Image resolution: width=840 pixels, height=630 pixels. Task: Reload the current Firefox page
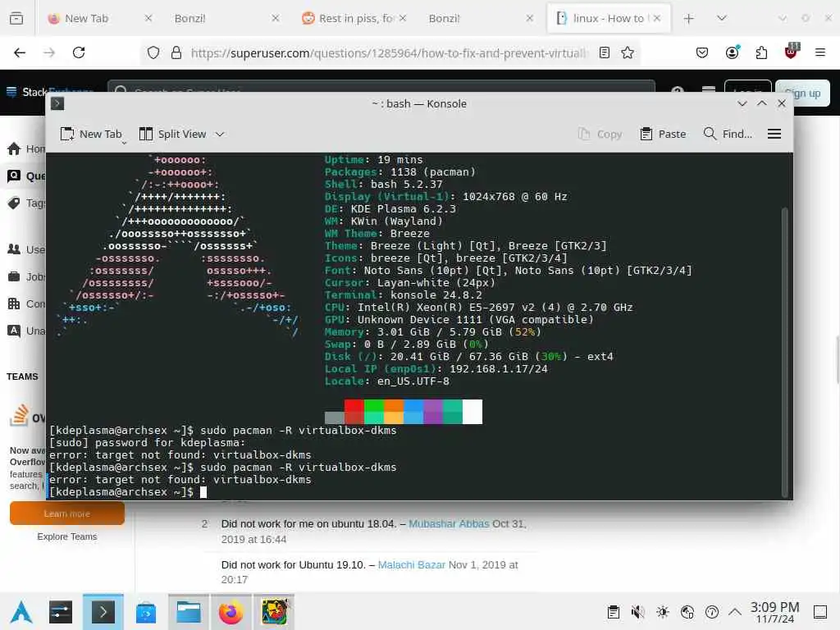(x=79, y=52)
